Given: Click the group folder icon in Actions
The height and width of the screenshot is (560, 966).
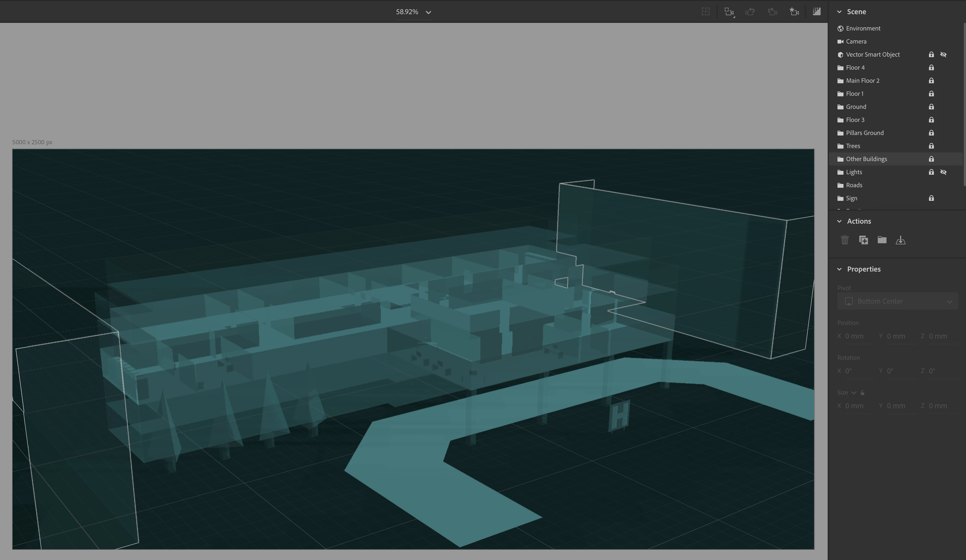Looking at the screenshot, I should (x=882, y=240).
